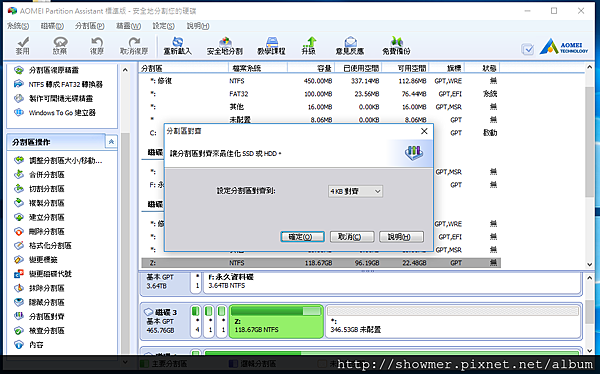Click the 取消(C) button in dialog

pos(352,237)
